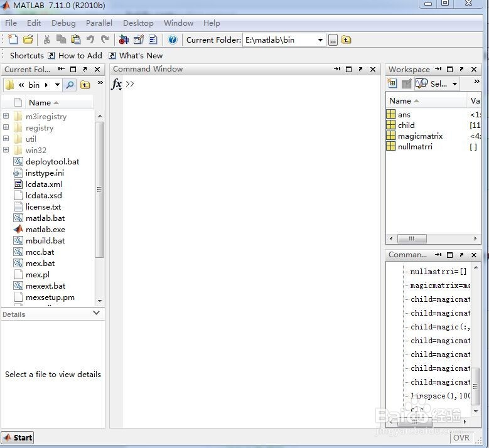489x448 pixels.
Task: Open the Edit menu
Action: [x=34, y=23]
